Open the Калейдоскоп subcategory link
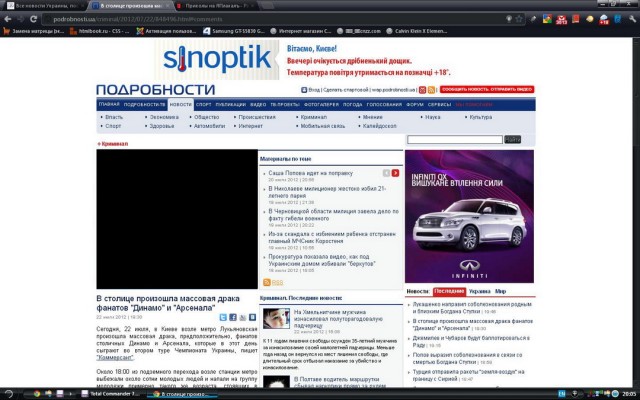640x400 pixels. pos(380,126)
